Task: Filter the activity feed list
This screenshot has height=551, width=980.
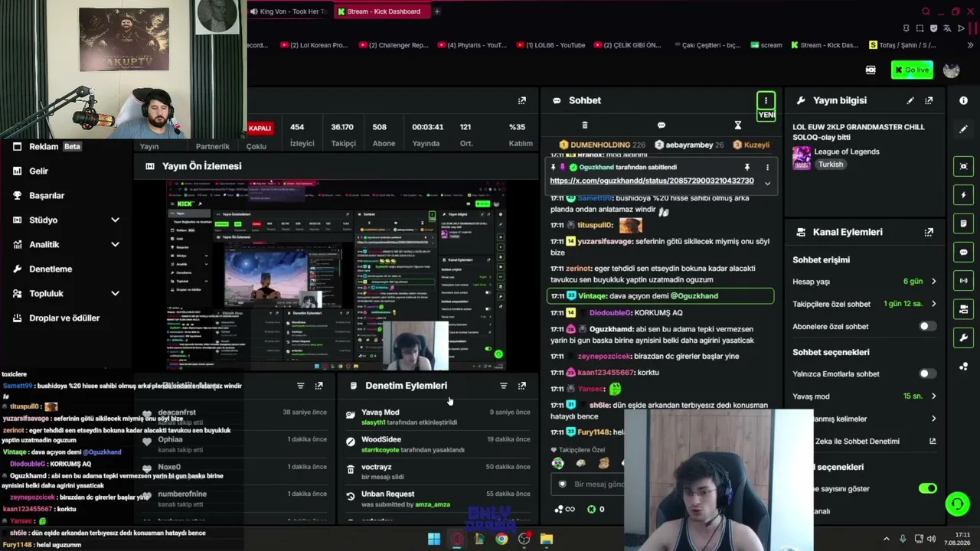Action: pos(300,386)
